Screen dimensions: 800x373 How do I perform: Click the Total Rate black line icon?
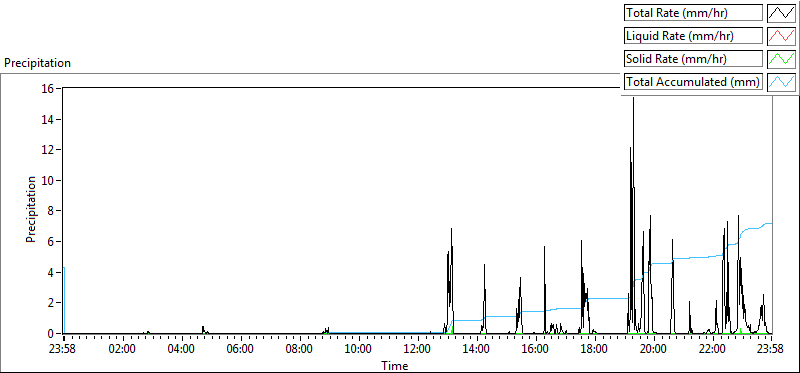782,13
